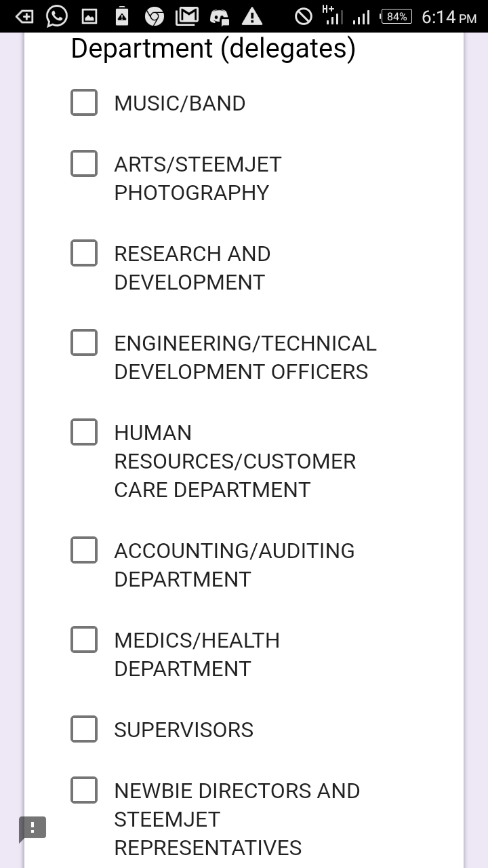Tap the image/gallery notification icon

tap(89, 16)
